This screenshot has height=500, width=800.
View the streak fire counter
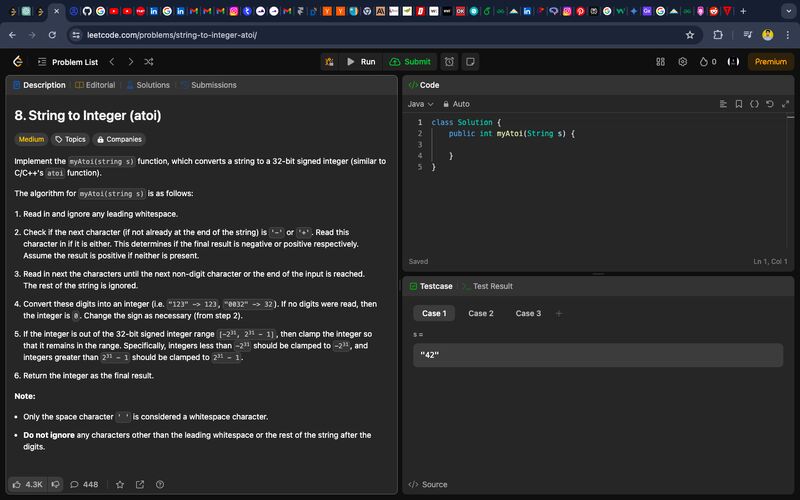(x=708, y=62)
